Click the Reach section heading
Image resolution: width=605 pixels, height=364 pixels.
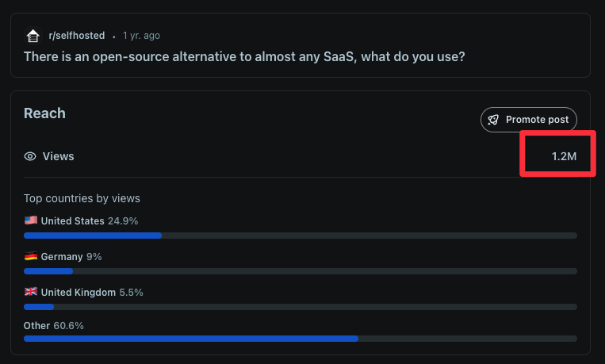[x=44, y=113]
